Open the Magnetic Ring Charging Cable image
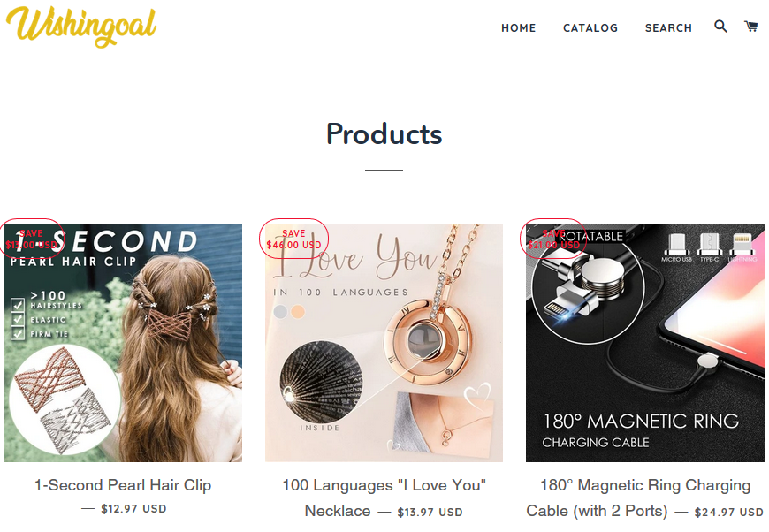This screenshot has height=532, width=769. 645,343
